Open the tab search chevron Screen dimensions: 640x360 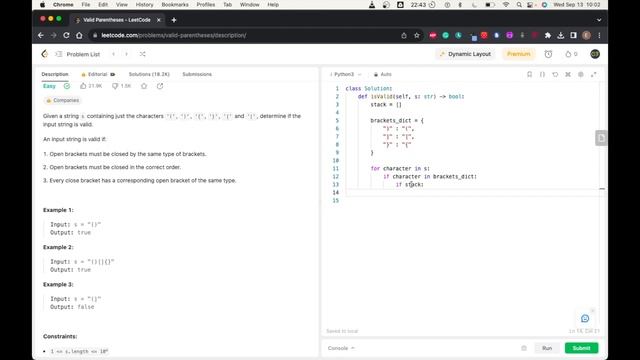599,20
